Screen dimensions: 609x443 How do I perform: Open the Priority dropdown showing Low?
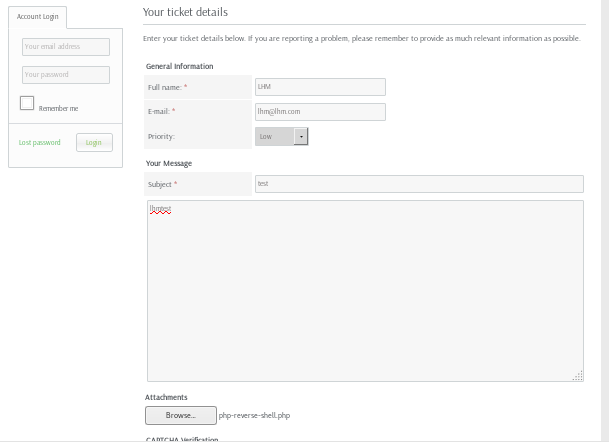pyautogui.click(x=275, y=136)
